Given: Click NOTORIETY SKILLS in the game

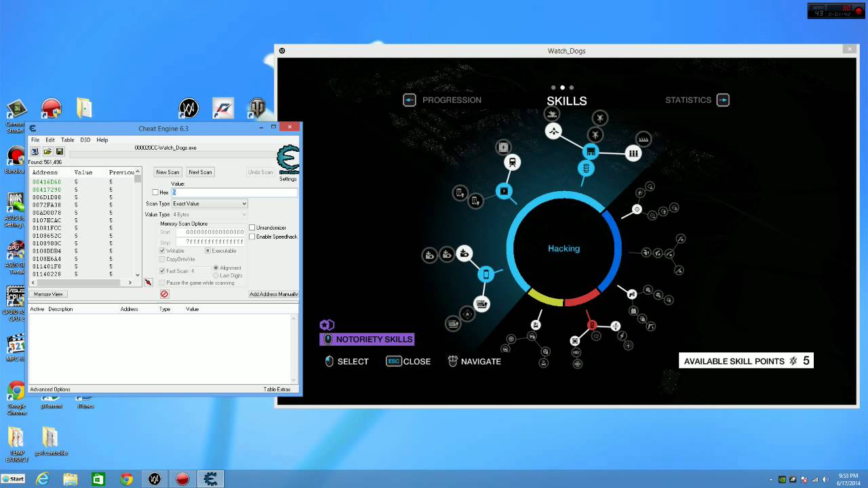Looking at the screenshot, I should [367, 339].
